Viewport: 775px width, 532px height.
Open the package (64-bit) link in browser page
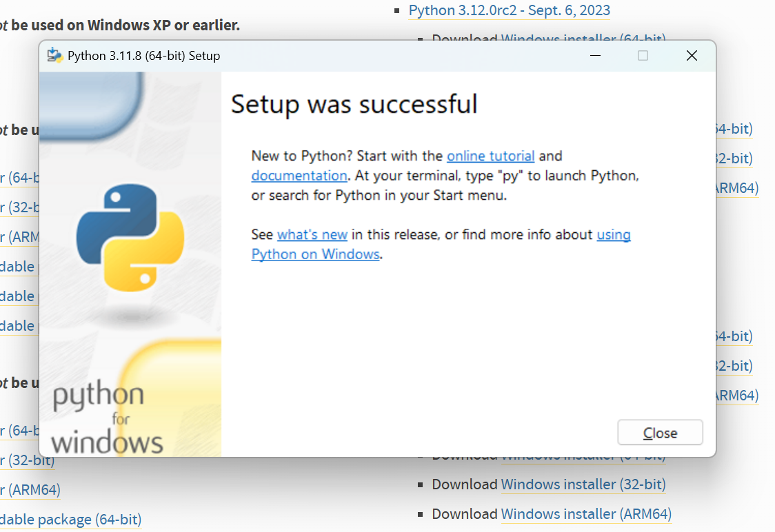point(71,520)
